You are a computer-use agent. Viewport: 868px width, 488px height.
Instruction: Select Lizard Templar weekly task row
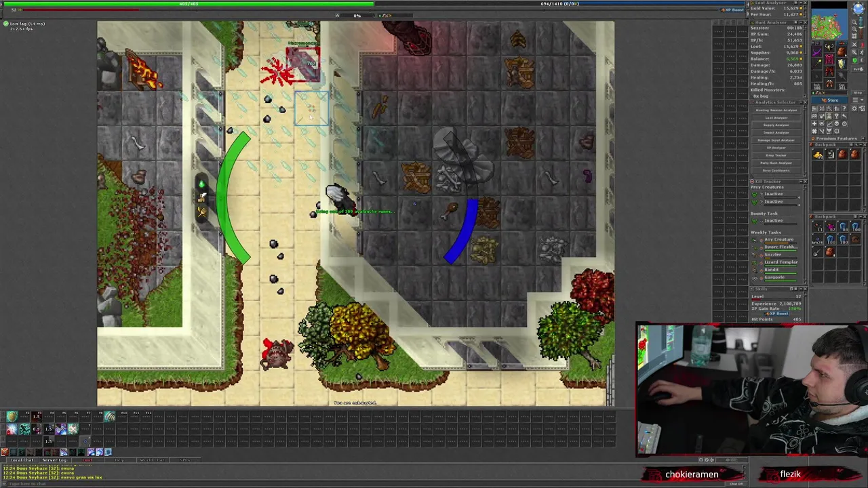[774, 263]
